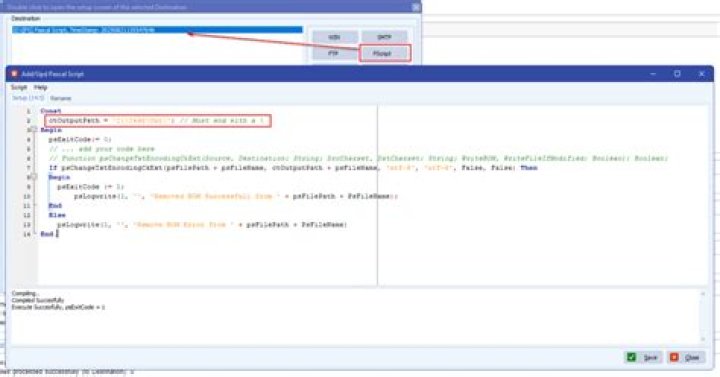Screen dimensions: 720x377
Task: Click the output panel scroll-down arrow
Action: coord(703,339)
